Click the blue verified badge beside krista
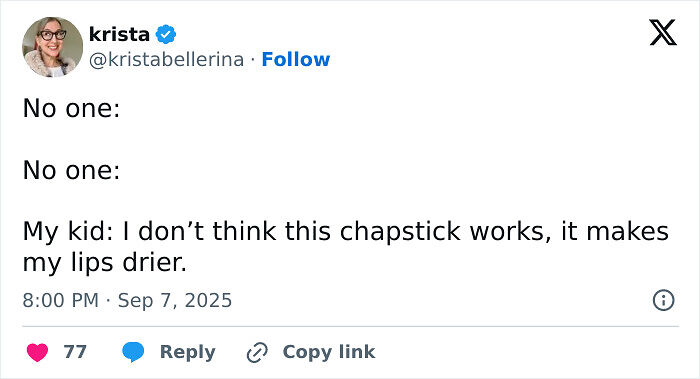700x379 pixels. (x=166, y=34)
